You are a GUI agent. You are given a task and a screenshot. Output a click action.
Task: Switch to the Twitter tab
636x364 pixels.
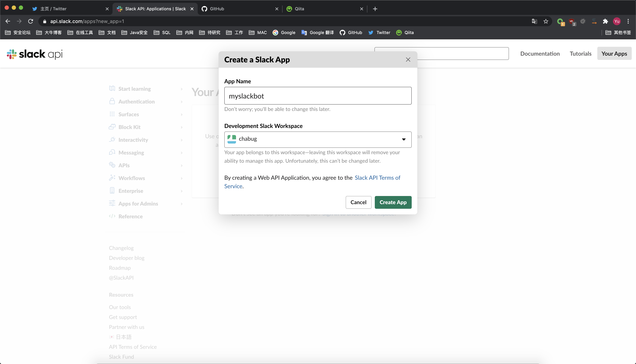[70, 9]
